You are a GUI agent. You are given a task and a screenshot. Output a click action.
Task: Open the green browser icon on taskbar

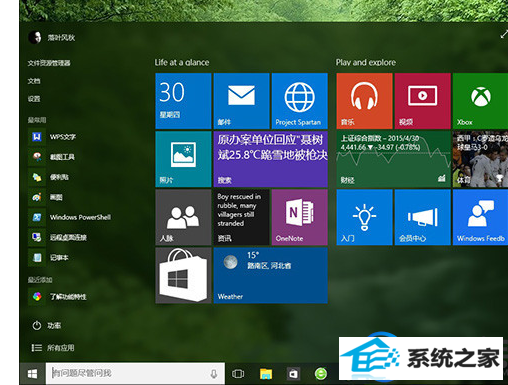(x=321, y=374)
